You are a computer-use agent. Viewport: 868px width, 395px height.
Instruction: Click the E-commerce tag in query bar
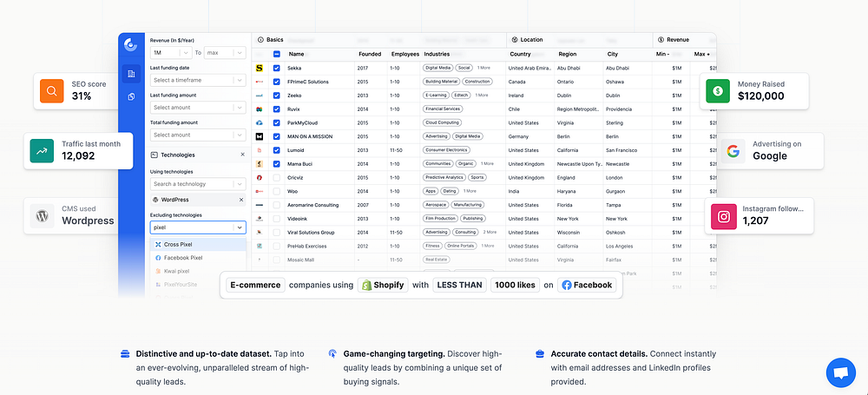(x=256, y=286)
